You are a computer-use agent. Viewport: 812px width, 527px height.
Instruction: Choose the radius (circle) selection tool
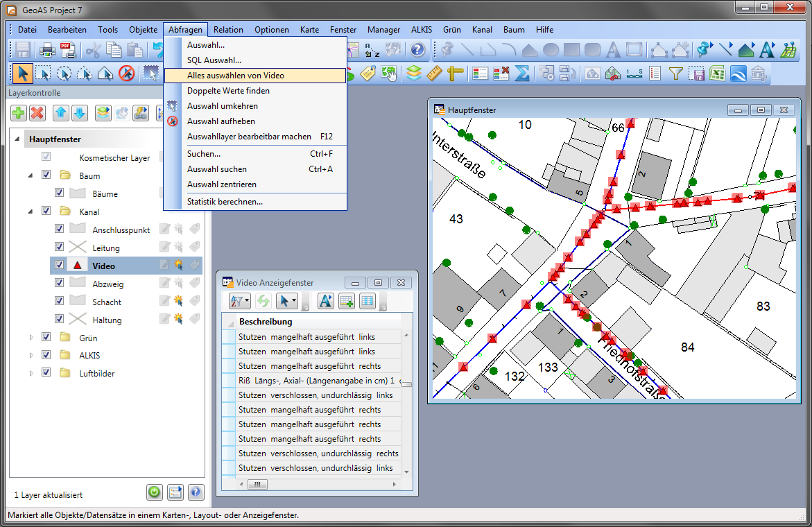click(64, 74)
